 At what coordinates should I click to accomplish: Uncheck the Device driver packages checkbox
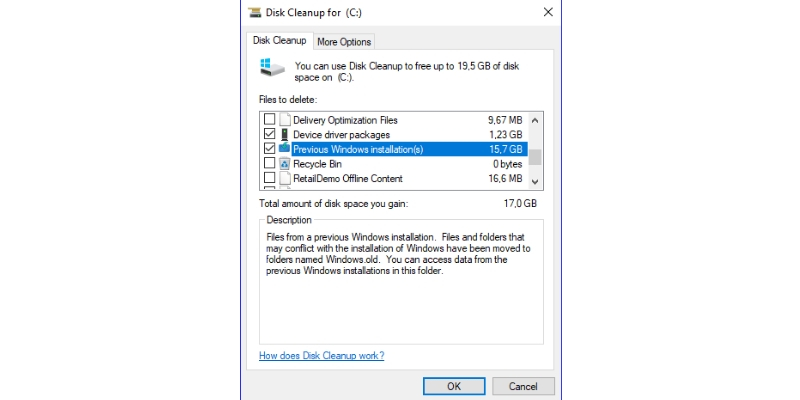coord(269,134)
